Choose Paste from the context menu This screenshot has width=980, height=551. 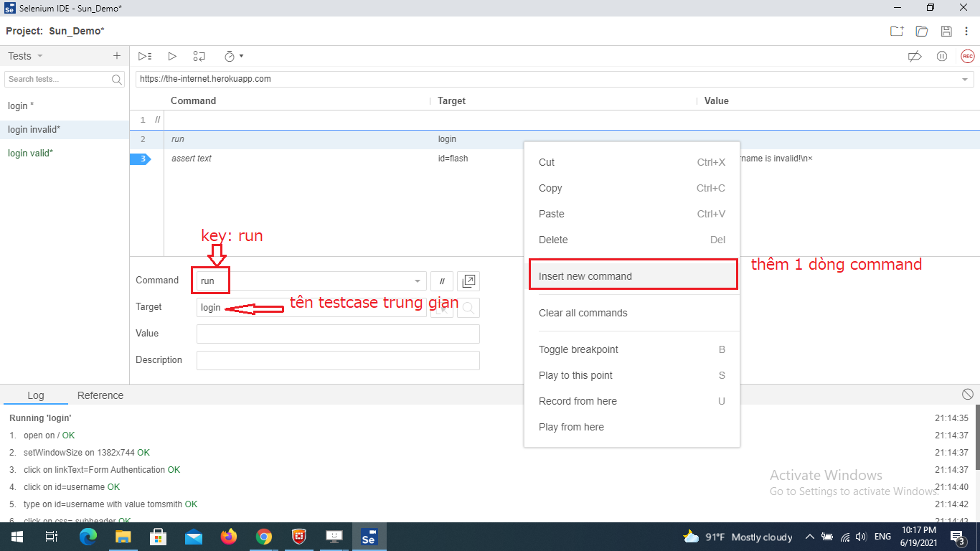coord(632,214)
